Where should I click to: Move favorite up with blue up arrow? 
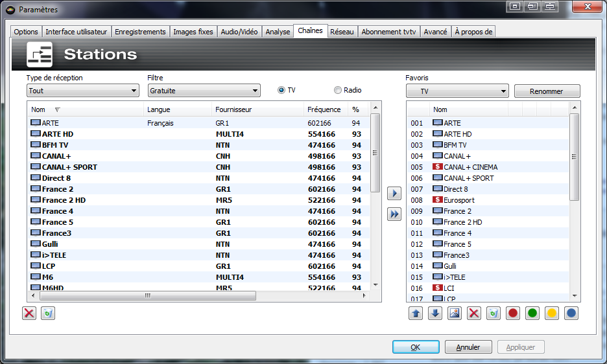(416, 313)
